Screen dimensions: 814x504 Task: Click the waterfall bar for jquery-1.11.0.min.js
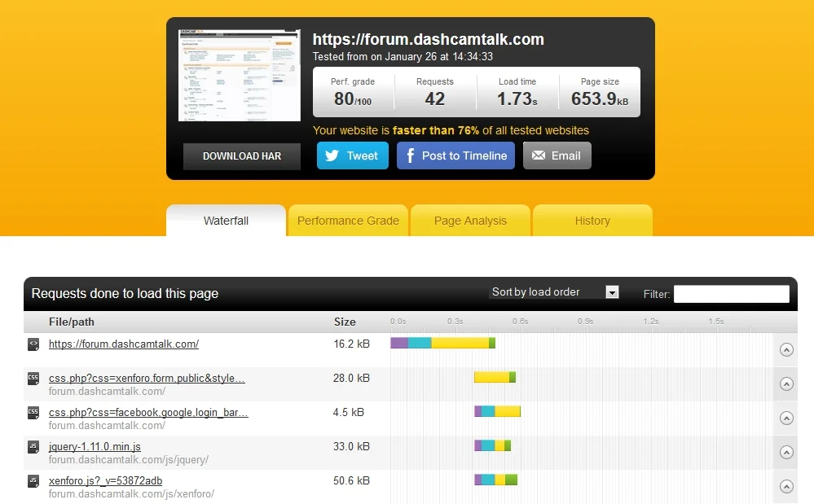pos(493,445)
